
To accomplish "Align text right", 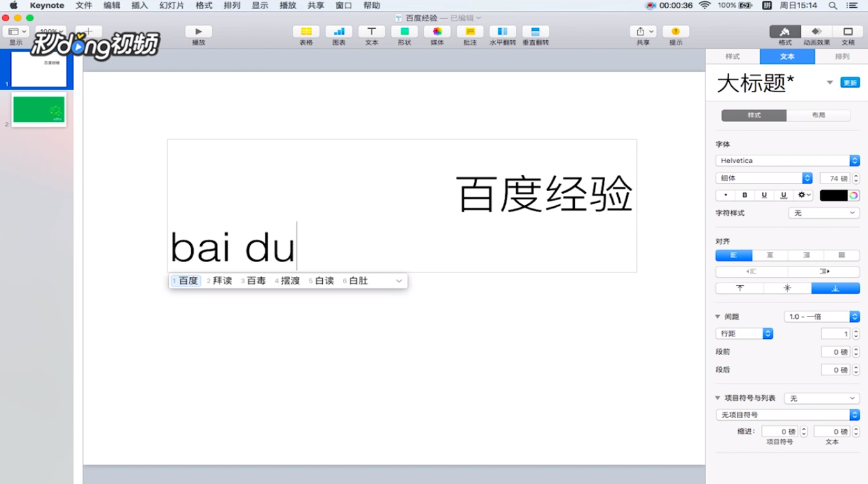I will [806, 255].
